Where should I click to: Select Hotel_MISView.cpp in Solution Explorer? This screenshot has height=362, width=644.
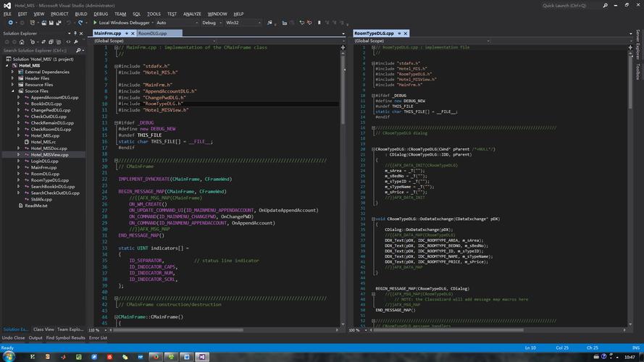49,155
